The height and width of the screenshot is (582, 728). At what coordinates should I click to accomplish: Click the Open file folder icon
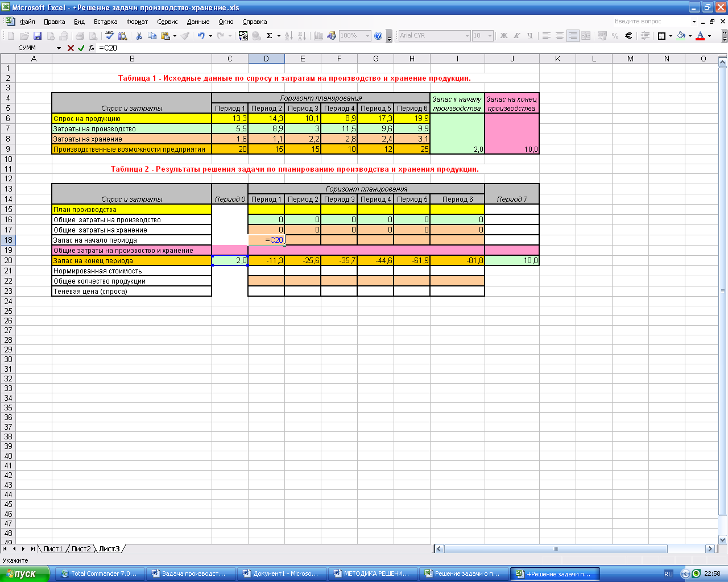24,36
